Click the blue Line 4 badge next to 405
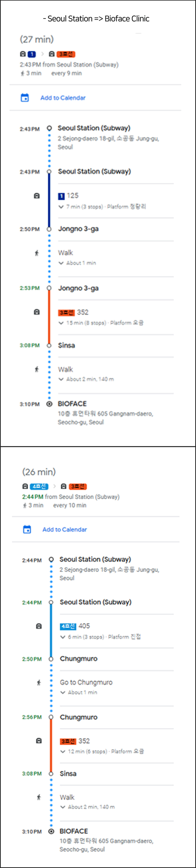 pos(68,626)
